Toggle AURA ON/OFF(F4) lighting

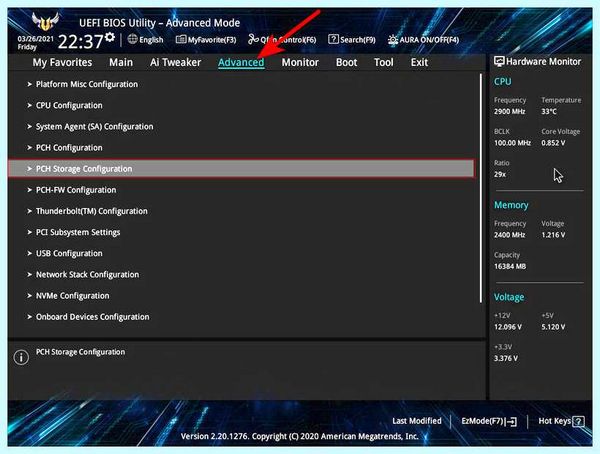[423, 39]
